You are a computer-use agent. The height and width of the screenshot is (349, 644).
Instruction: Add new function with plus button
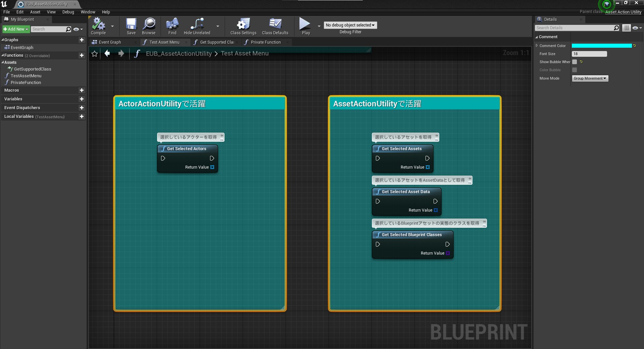click(82, 55)
